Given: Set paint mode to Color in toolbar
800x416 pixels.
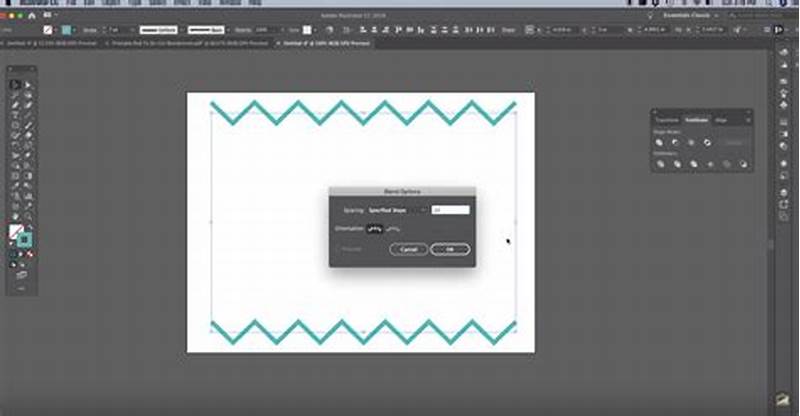Looking at the screenshot, I should (x=14, y=254).
